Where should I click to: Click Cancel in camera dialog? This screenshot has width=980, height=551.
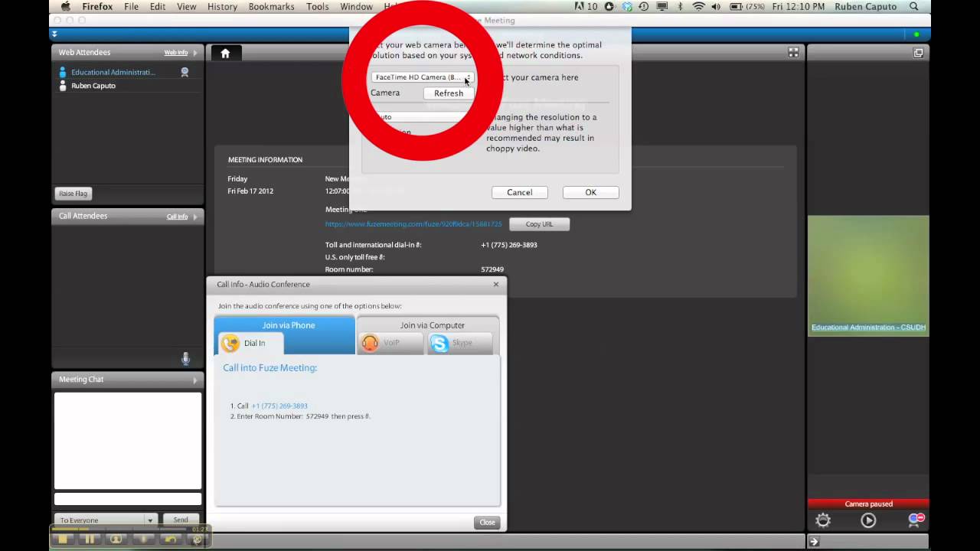[519, 192]
